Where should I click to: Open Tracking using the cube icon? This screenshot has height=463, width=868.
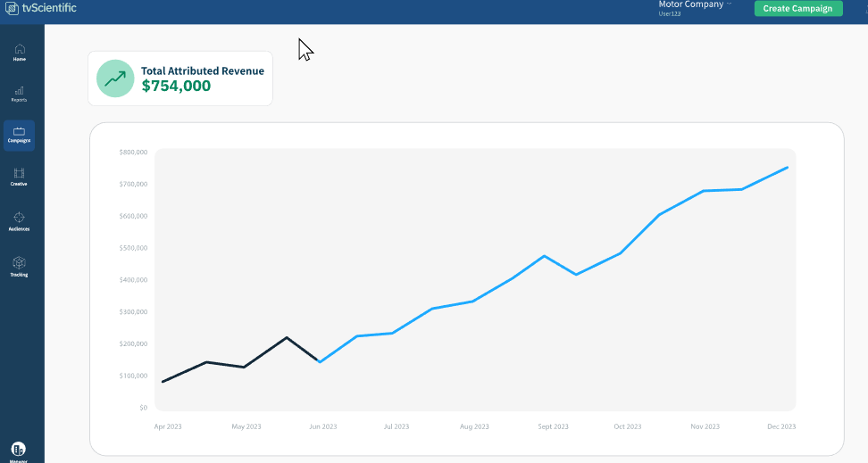click(x=20, y=263)
